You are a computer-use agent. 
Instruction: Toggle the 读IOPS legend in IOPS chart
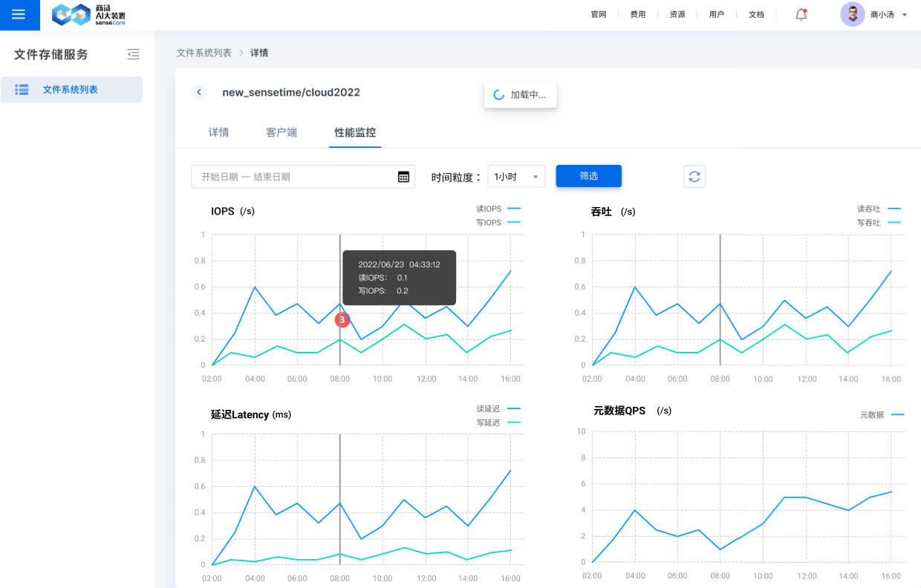(x=491, y=209)
